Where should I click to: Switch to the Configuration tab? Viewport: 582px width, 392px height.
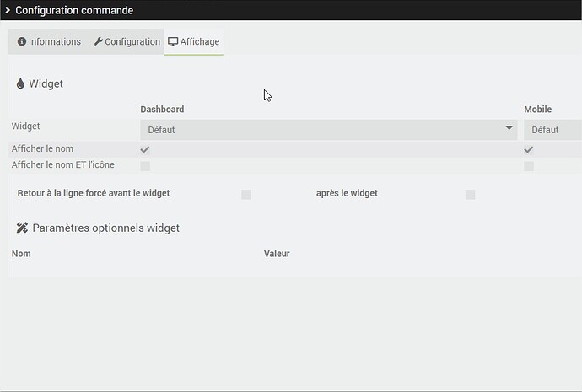(127, 41)
